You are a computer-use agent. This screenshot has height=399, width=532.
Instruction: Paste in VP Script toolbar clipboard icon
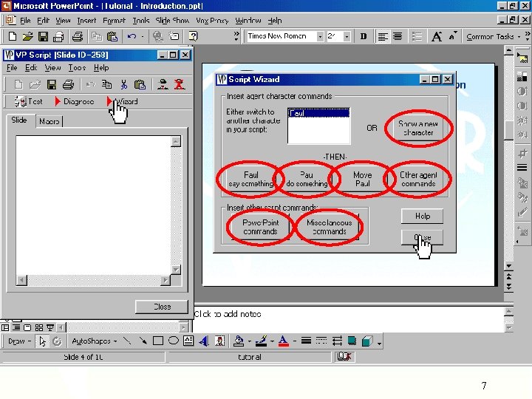click(x=140, y=84)
